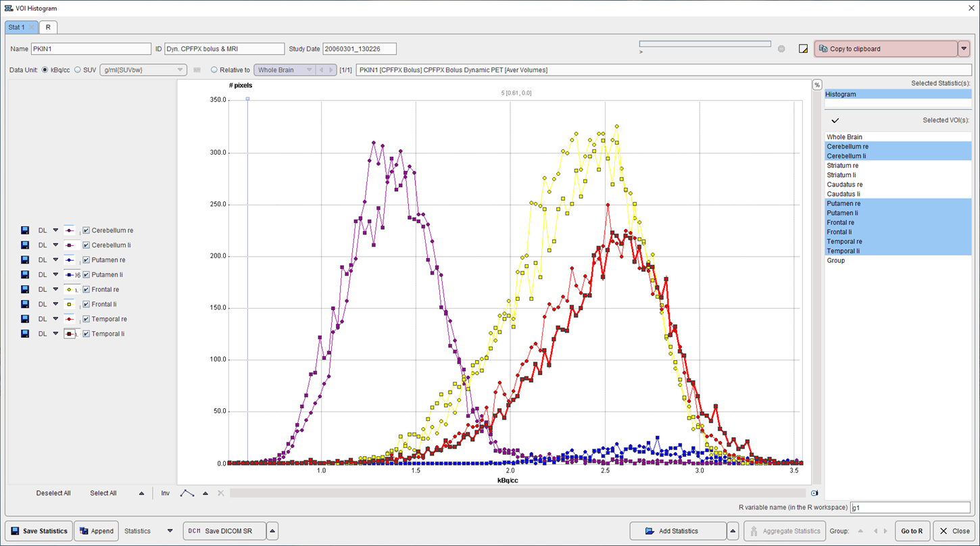
Task: Select Caudatus li in the VOI list
Action: (898, 194)
